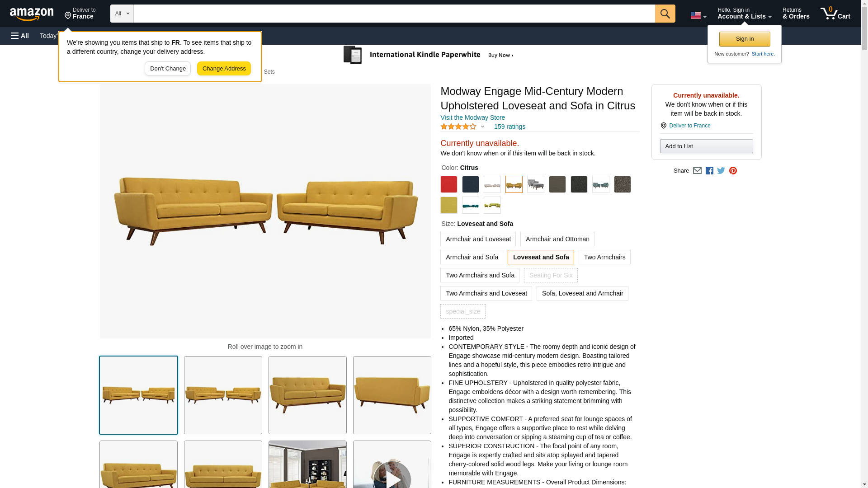Expand the language flag selector
Image resolution: width=868 pixels, height=488 pixels.
pyautogui.click(x=698, y=15)
